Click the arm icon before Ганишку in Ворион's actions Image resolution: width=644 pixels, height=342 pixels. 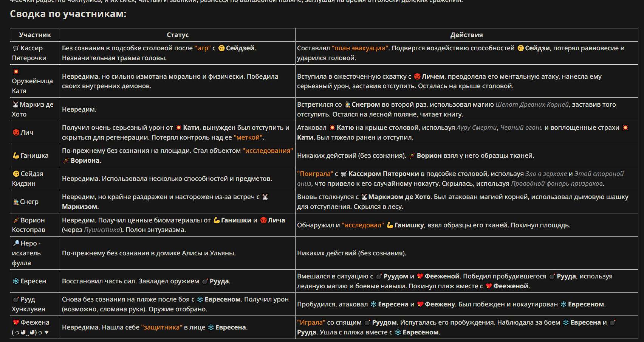[x=390, y=225]
